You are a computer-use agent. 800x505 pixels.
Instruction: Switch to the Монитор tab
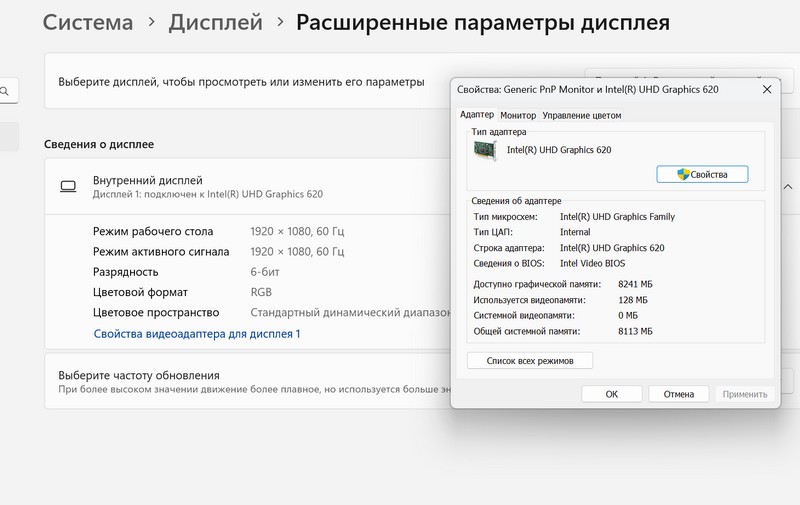(x=518, y=115)
